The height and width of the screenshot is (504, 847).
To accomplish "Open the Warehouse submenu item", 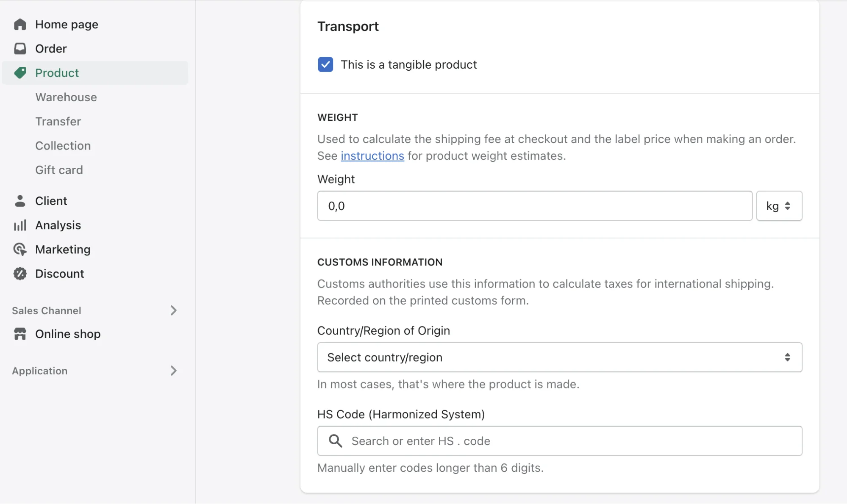I will click(x=66, y=97).
